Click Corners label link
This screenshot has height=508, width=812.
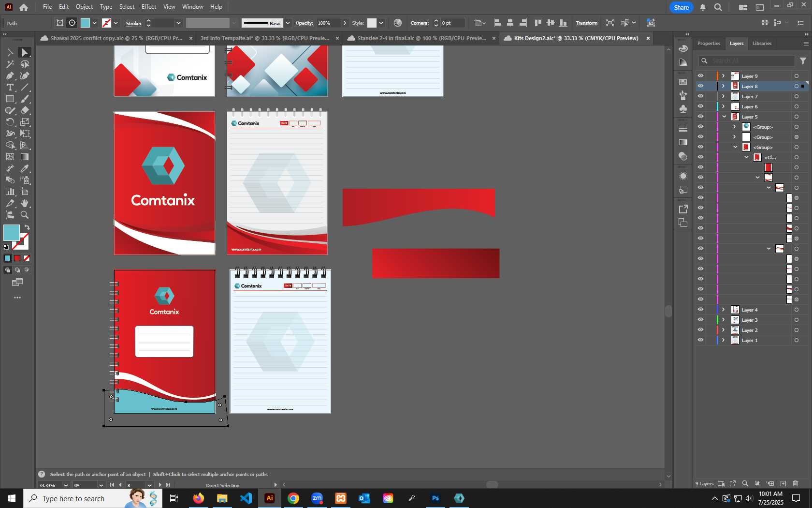click(x=420, y=23)
